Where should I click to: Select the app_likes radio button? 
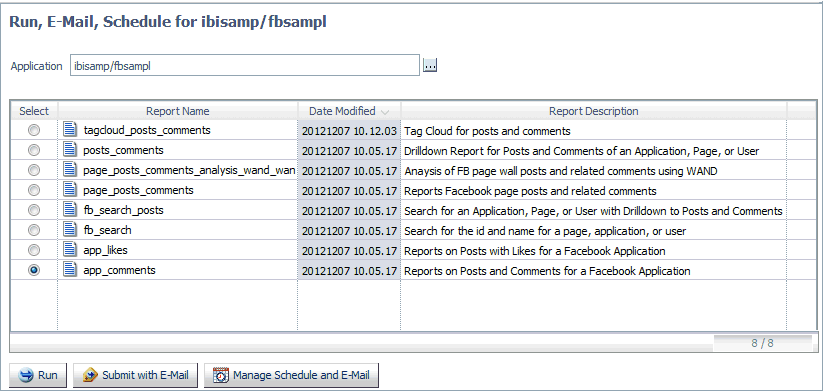tap(34, 250)
